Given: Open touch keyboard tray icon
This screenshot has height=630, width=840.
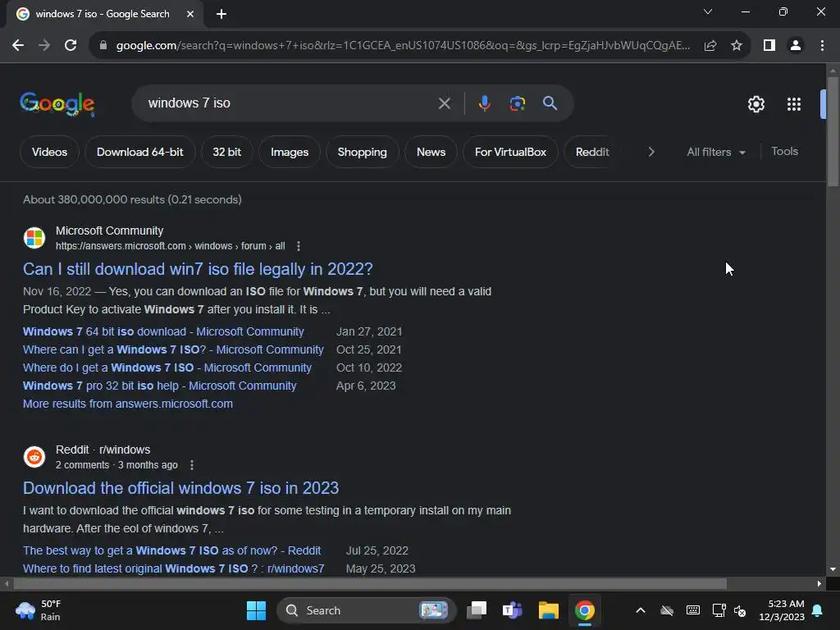Looking at the screenshot, I should tap(692, 610).
